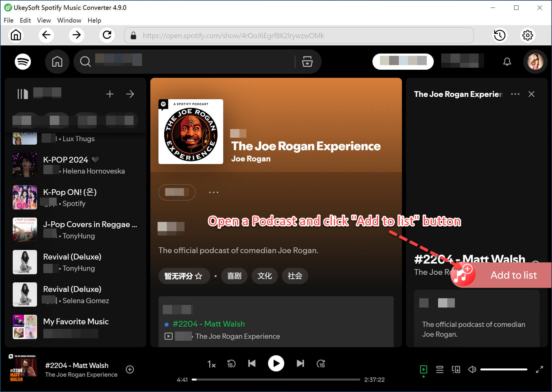This screenshot has width=552, height=392.
Task: Open the user profile avatar menu
Action: (x=535, y=62)
